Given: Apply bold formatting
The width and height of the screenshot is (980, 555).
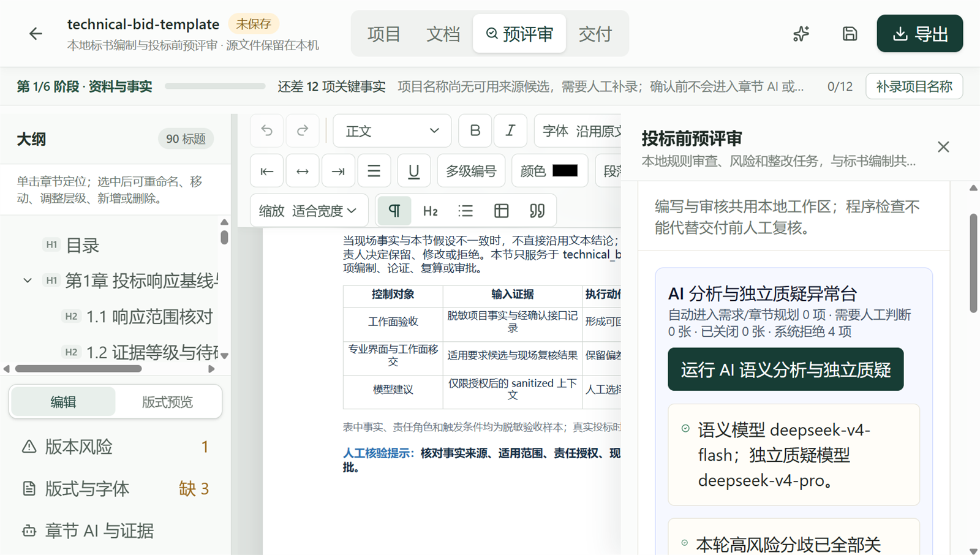Looking at the screenshot, I should click(475, 130).
